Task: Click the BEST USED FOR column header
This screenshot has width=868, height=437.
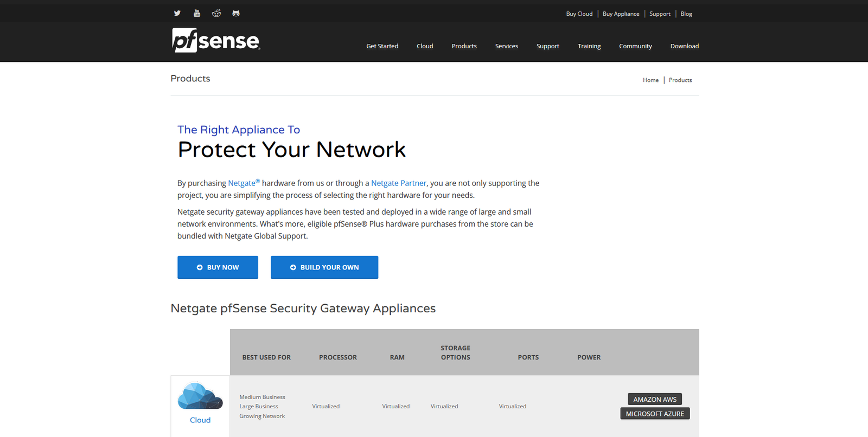Action: [266, 357]
